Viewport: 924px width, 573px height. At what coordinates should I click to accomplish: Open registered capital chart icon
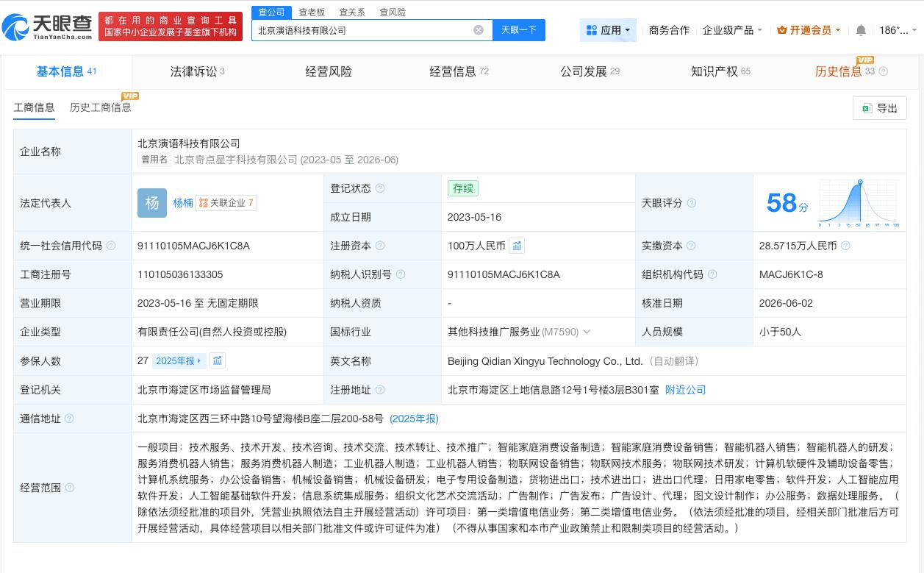(517, 246)
